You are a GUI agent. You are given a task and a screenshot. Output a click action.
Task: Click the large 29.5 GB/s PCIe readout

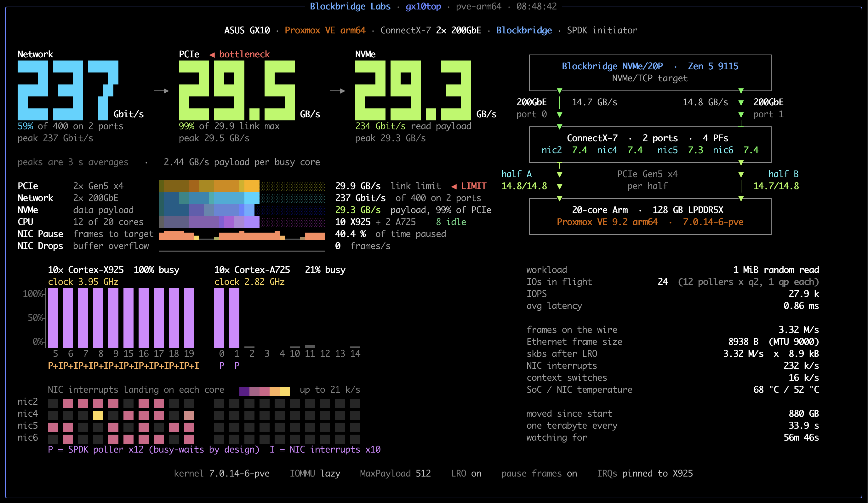(x=249, y=90)
